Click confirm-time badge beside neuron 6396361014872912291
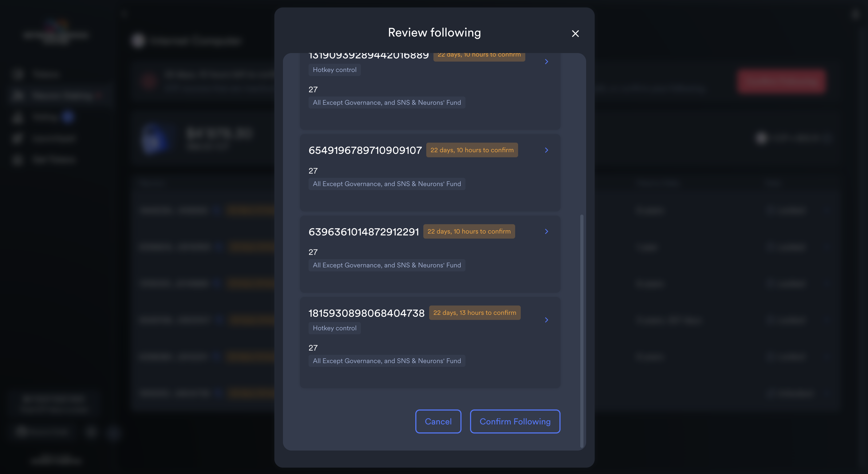The height and width of the screenshot is (474, 868). [x=469, y=232]
